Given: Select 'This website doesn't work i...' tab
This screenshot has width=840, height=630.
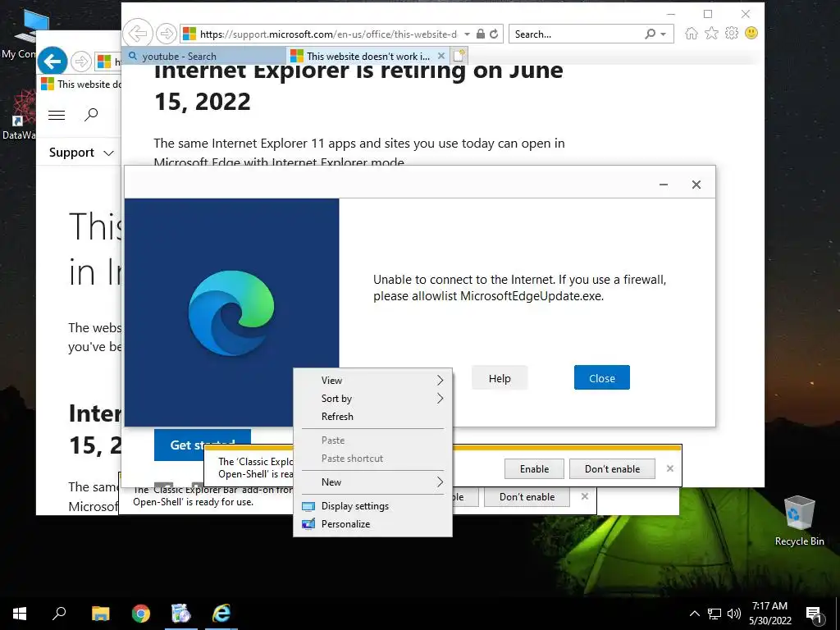Looking at the screenshot, I should 367,57.
